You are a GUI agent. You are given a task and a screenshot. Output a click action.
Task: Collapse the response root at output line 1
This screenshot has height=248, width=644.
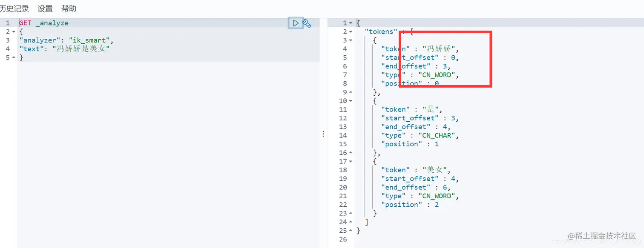(351, 23)
